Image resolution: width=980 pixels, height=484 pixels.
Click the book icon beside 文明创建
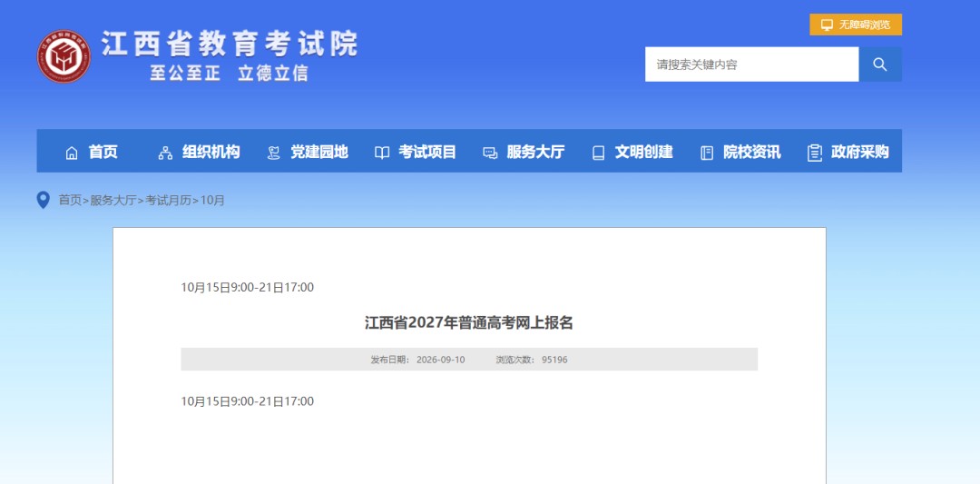coord(599,153)
